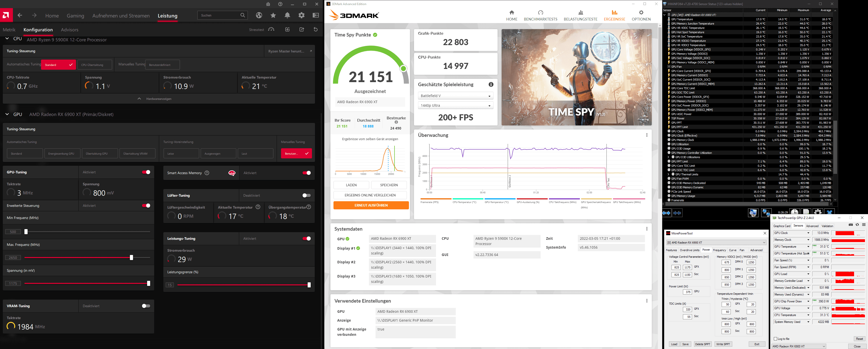Toggle the sidebar panel icon in Radeon Software
868x349 pixels.
point(316,15)
